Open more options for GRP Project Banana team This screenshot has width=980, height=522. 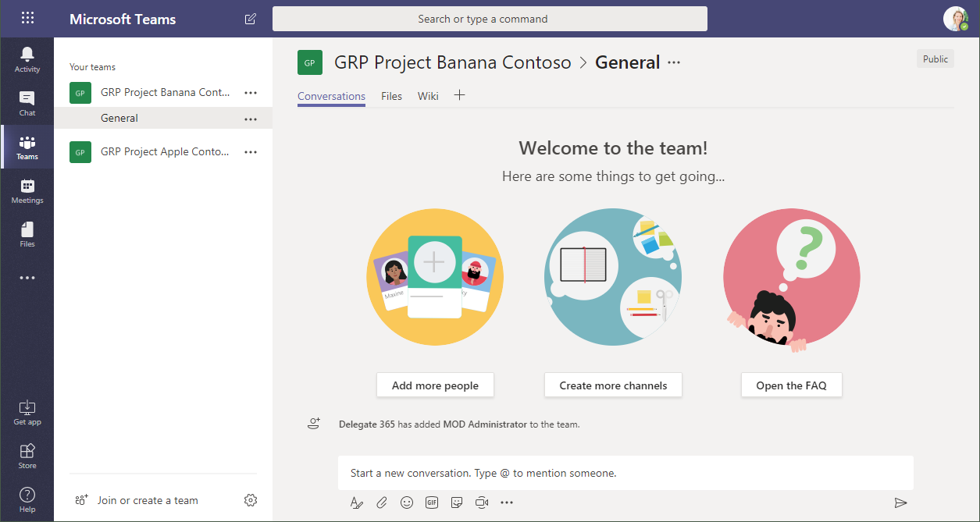(x=251, y=92)
